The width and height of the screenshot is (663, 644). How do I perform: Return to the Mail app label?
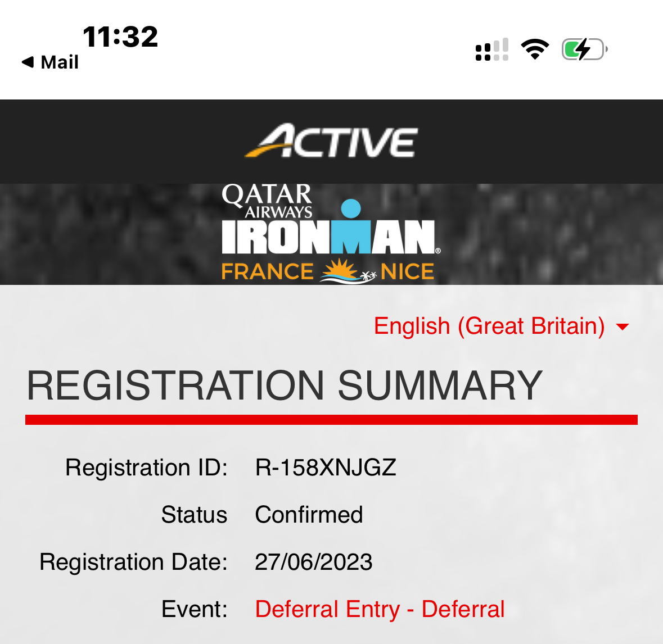(60, 62)
